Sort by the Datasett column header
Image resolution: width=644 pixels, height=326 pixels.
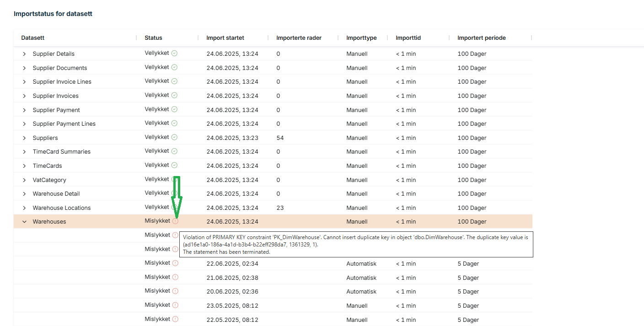click(33, 38)
